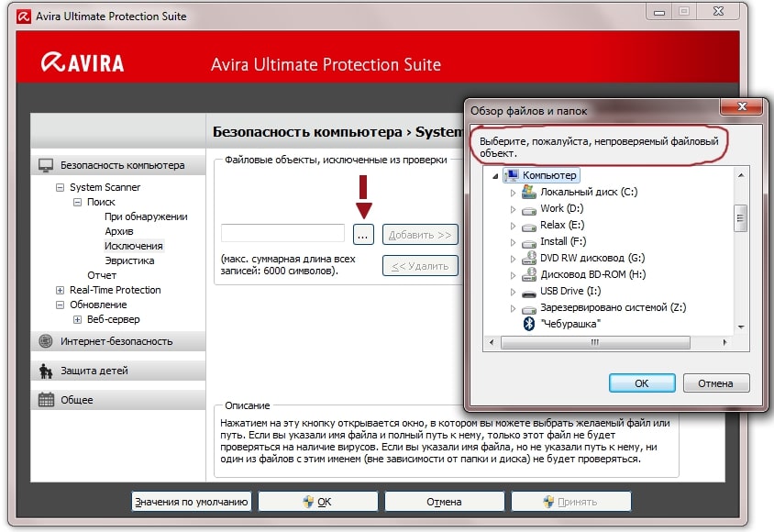Screen dimensions: 774x532
Task: Select При обнаружении in the settings tree
Action: (146, 216)
